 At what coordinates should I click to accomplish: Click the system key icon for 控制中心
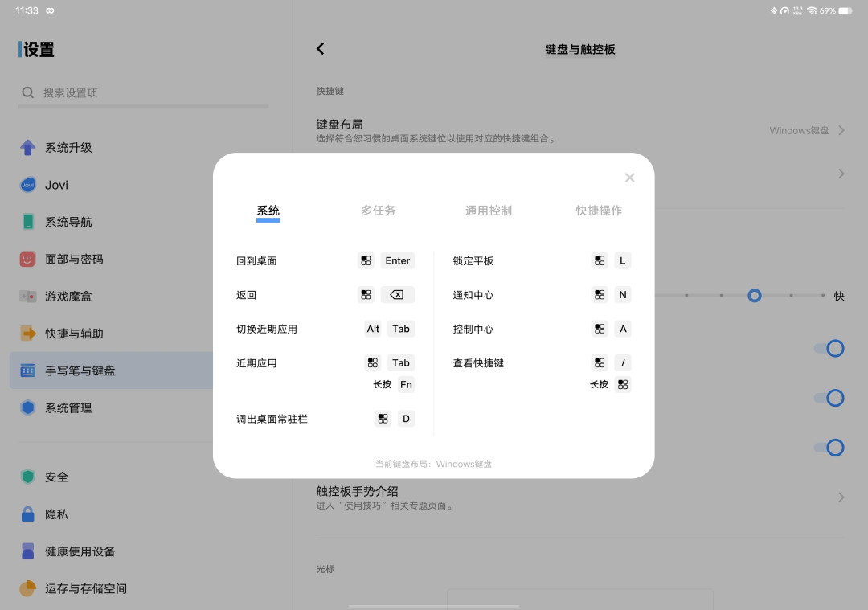(x=600, y=329)
